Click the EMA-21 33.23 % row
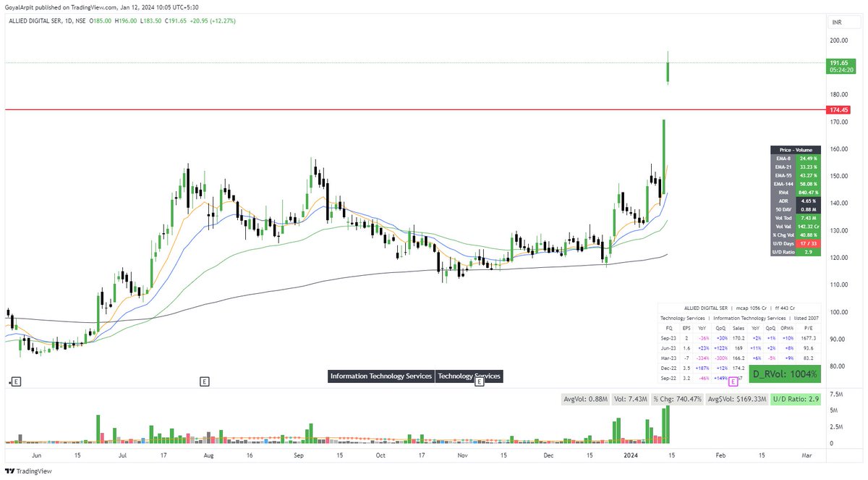Image resolution: width=868 pixels, height=480 pixels. click(x=796, y=167)
